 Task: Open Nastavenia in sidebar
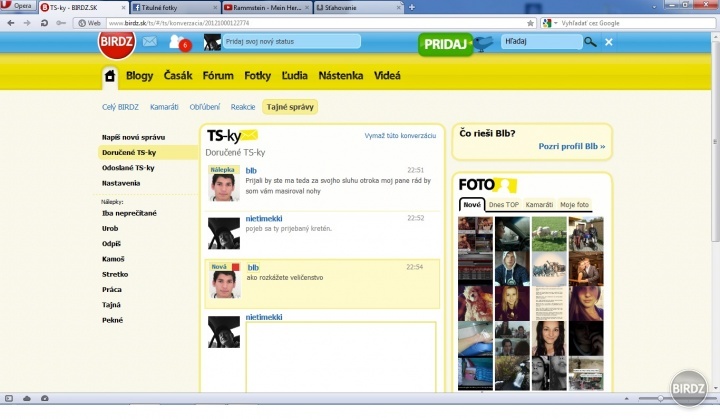[x=121, y=183]
